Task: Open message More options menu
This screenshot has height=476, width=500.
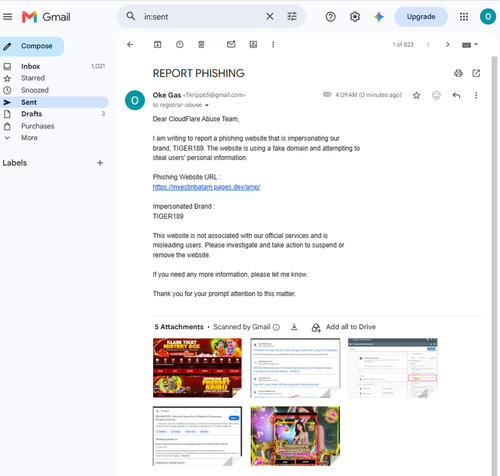Action: pyautogui.click(x=476, y=96)
